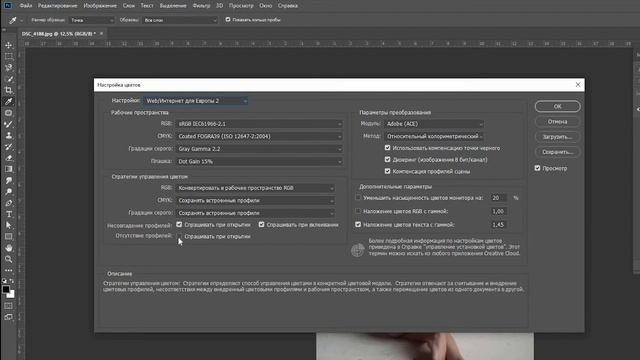Select the Brush tool
Viewport: 640px width, 360px height.
[9, 124]
